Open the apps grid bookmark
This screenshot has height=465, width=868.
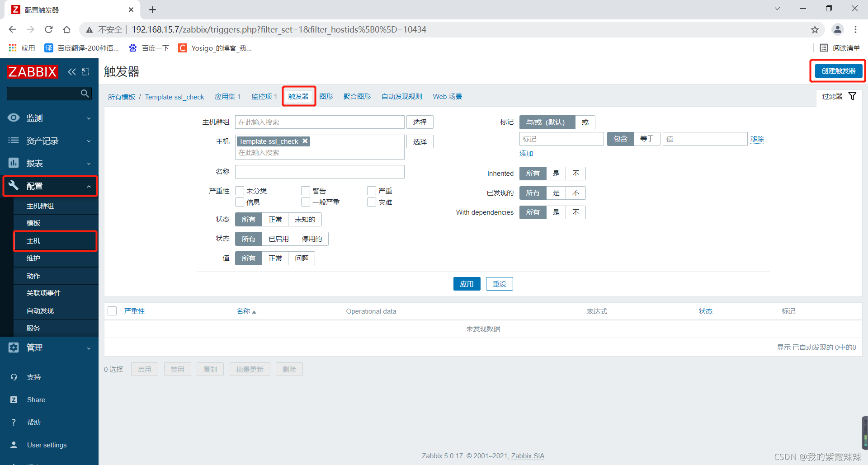tap(22, 48)
